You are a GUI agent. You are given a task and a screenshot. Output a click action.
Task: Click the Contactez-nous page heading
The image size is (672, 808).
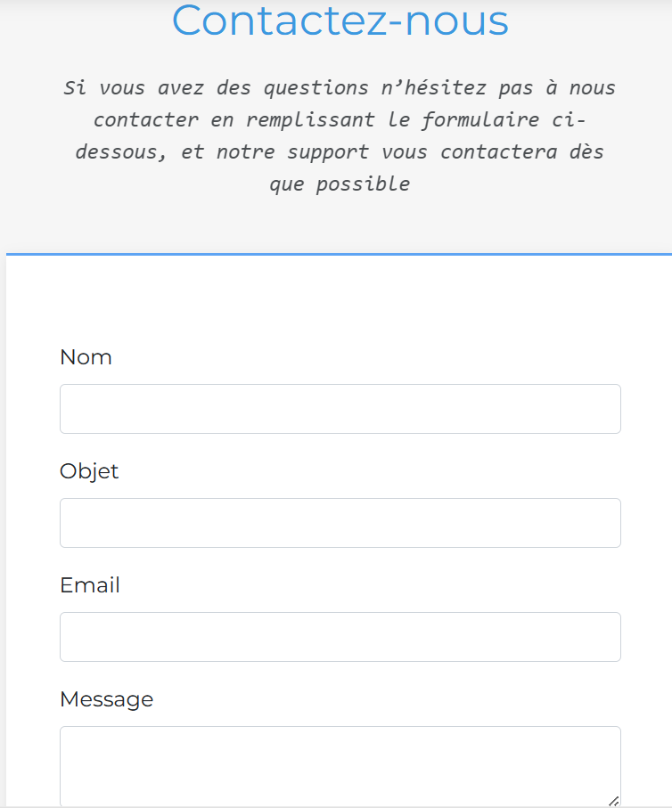coord(339,21)
